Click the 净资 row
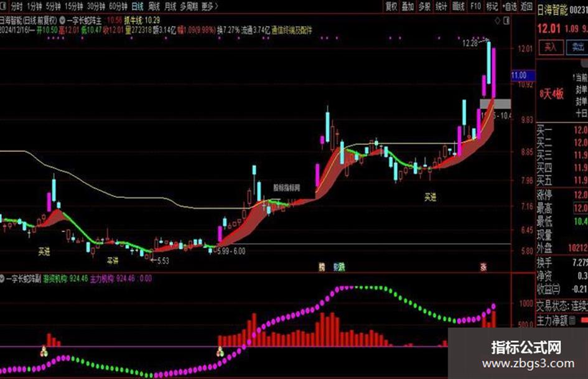The height and width of the screenshot is (379, 588). pyautogui.click(x=562, y=276)
